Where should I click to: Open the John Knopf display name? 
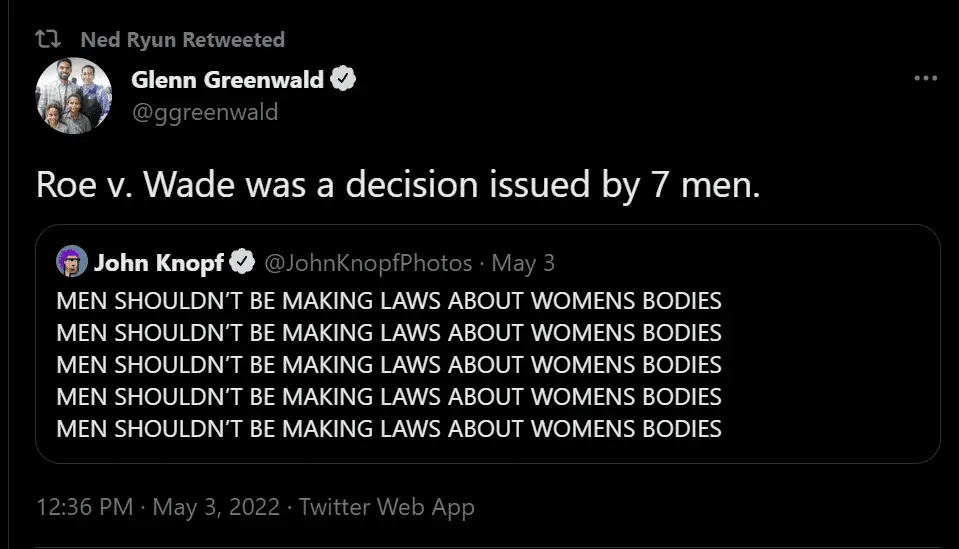(x=158, y=263)
